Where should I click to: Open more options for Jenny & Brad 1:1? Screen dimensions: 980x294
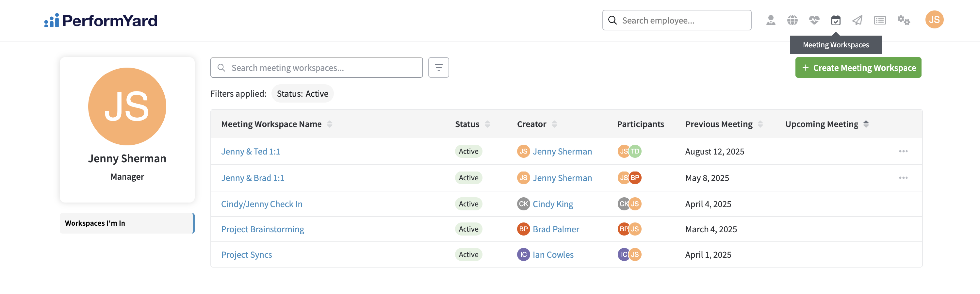pos(903,178)
